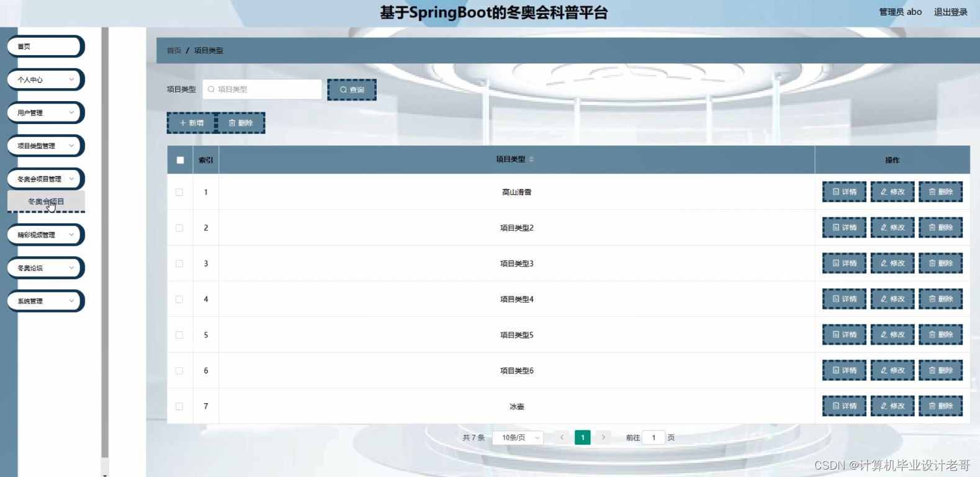Check the checkbox for row 3 项目类型3

[179, 264]
